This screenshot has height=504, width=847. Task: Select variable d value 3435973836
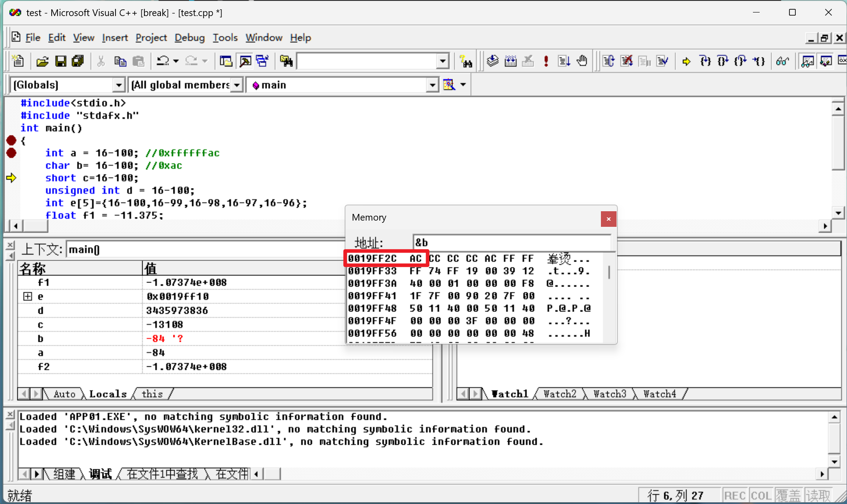pyautogui.click(x=177, y=311)
